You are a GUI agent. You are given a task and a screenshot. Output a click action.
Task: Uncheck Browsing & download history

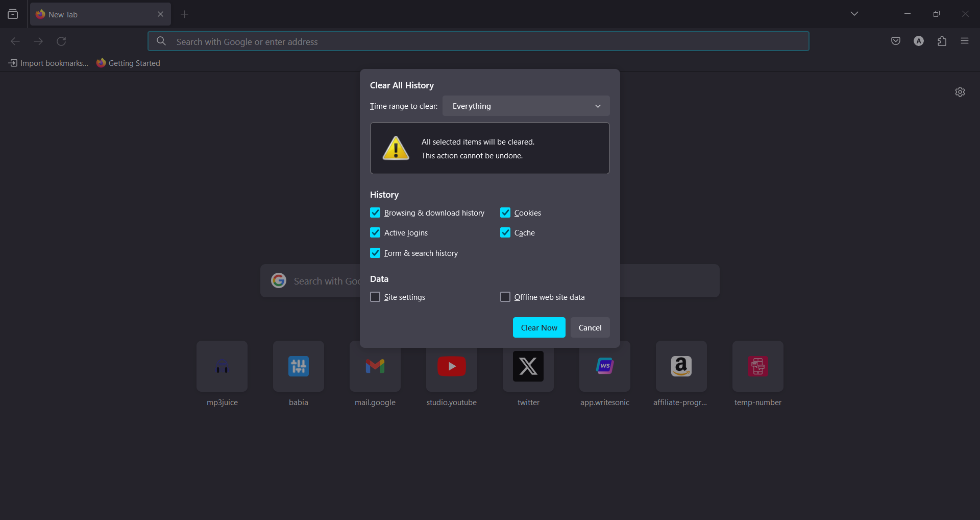coord(375,212)
